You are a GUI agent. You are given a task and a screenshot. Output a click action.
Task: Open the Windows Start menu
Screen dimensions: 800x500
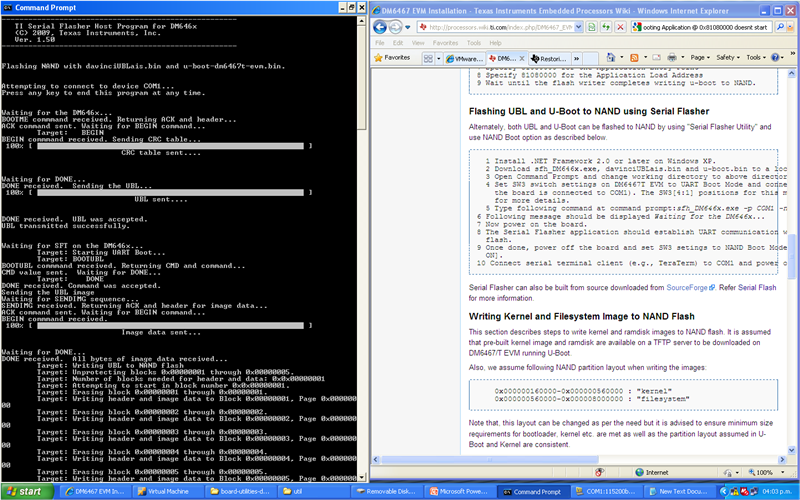pos(27,491)
